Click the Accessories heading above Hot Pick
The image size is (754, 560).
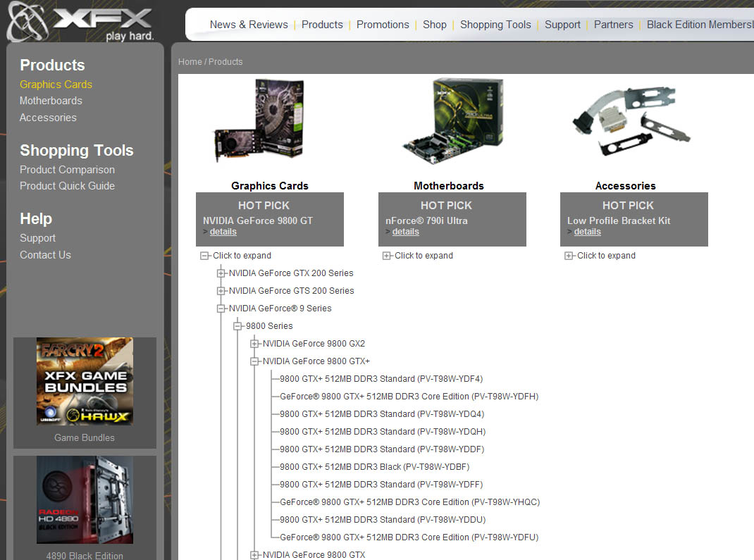[626, 186]
